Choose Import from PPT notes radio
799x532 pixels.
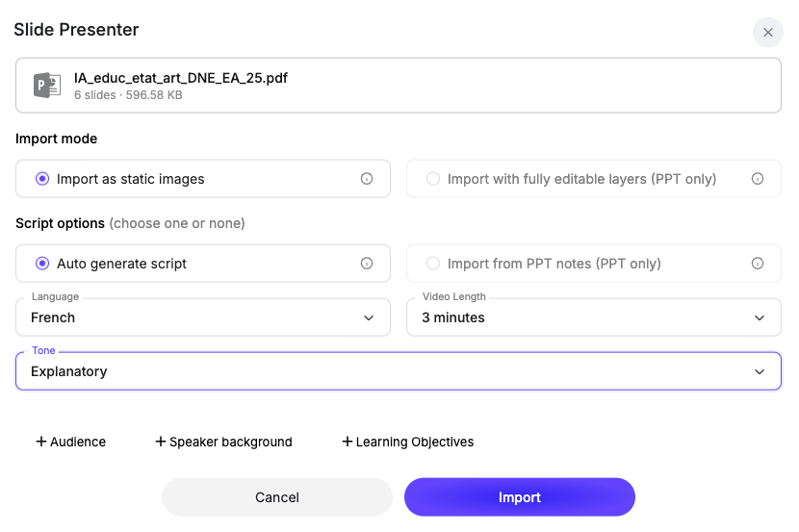433,264
